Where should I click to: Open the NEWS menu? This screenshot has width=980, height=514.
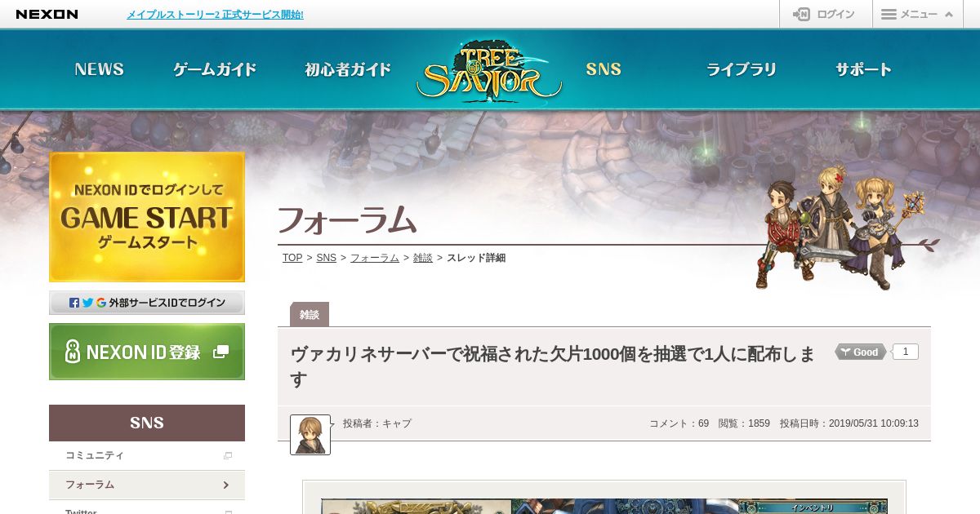100,69
